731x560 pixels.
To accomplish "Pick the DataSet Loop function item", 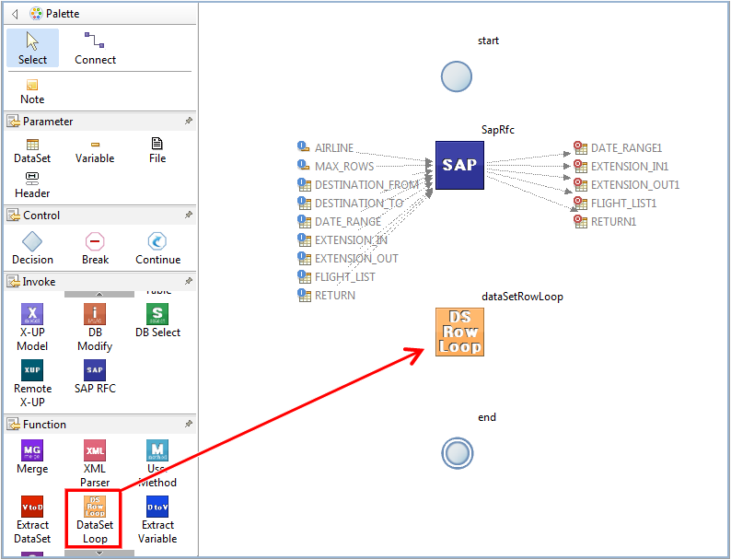I will click(95, 519).
